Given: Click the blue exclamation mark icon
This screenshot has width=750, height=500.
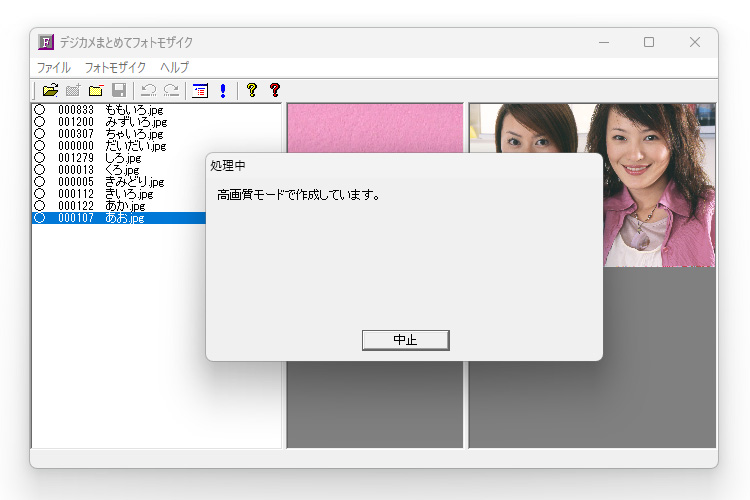Looking at the screenshot, I should point(222,91).
